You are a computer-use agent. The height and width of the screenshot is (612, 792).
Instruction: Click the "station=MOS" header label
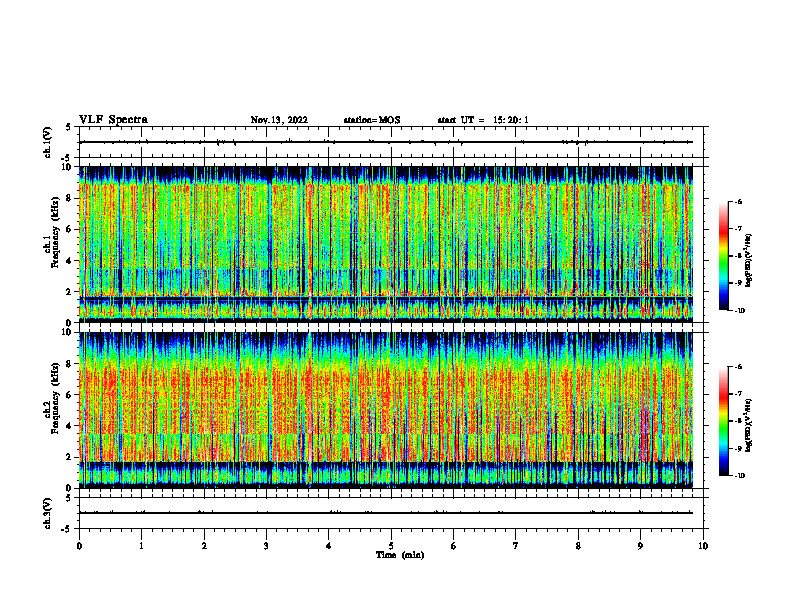point(372,120)
